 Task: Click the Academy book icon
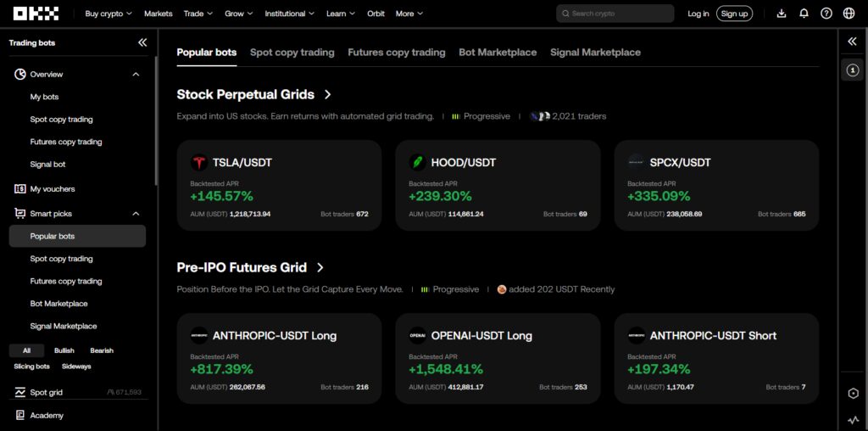[x=20, y=415]
